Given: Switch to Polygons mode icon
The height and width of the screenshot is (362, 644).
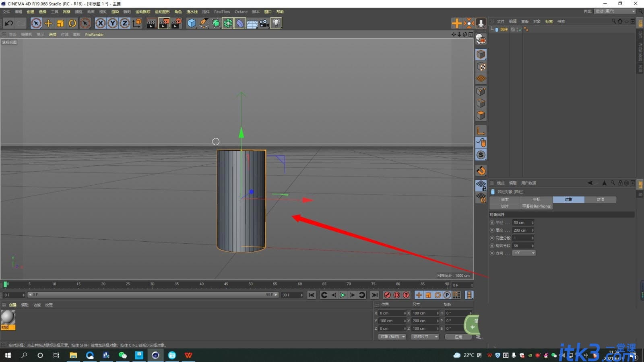Looking at the screenshot, I should click(481, 115).
